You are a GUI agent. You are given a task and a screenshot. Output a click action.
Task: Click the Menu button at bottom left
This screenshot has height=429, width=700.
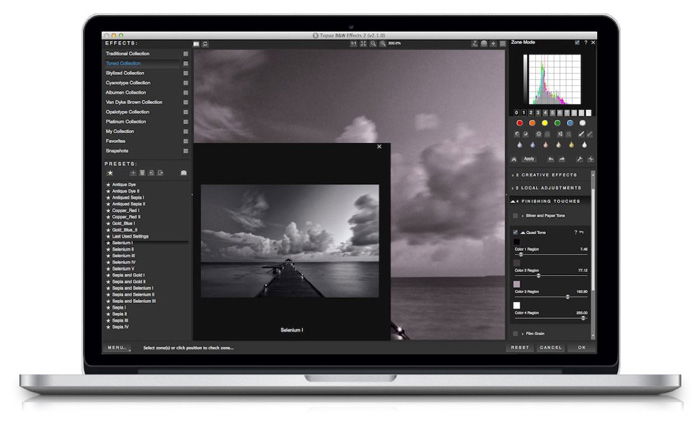point(118,347)
